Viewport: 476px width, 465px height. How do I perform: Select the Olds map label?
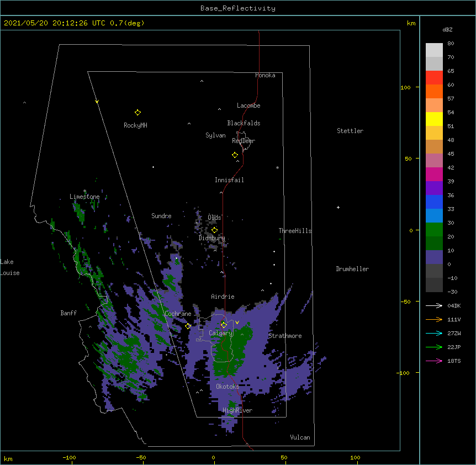pos(214,218)
